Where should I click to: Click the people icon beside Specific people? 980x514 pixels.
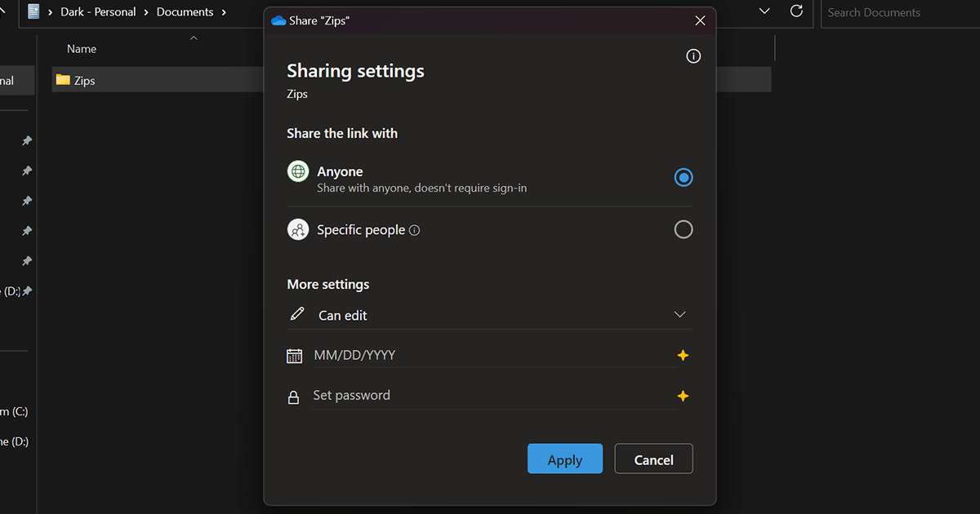click(297, 229)
